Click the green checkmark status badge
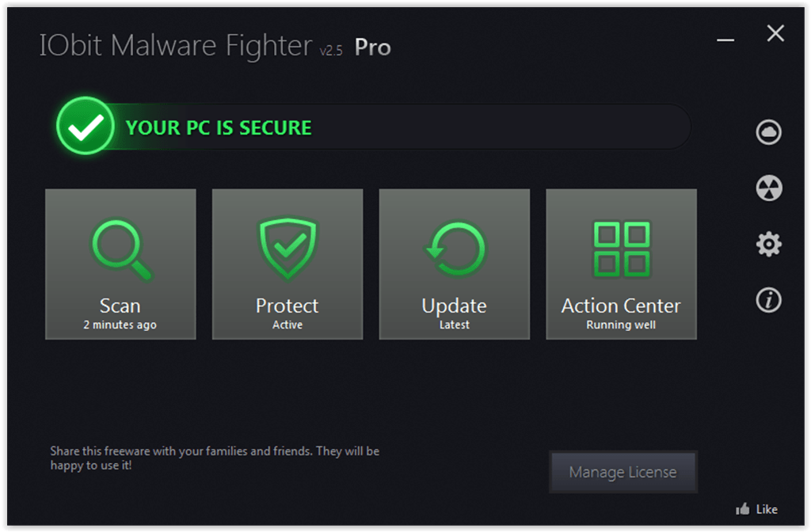This screenshot has height=532, width=811. (x=85, y=127)
